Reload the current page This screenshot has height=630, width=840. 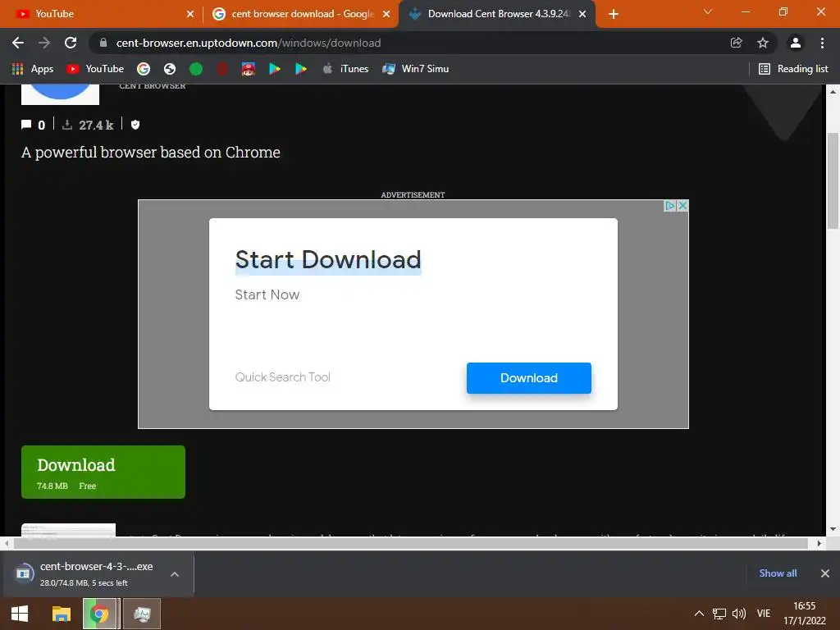pyautogui.click(x=71, y=43)
